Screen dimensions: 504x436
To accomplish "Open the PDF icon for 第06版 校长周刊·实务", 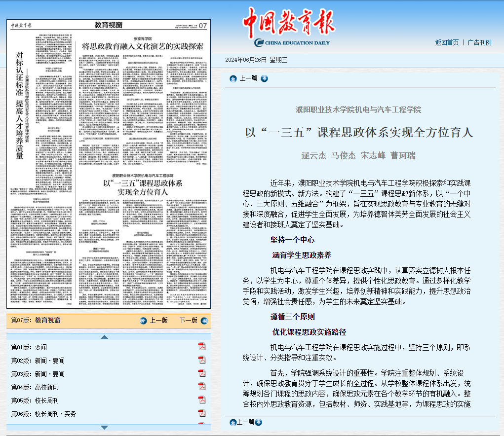I will tap(202, 413).
